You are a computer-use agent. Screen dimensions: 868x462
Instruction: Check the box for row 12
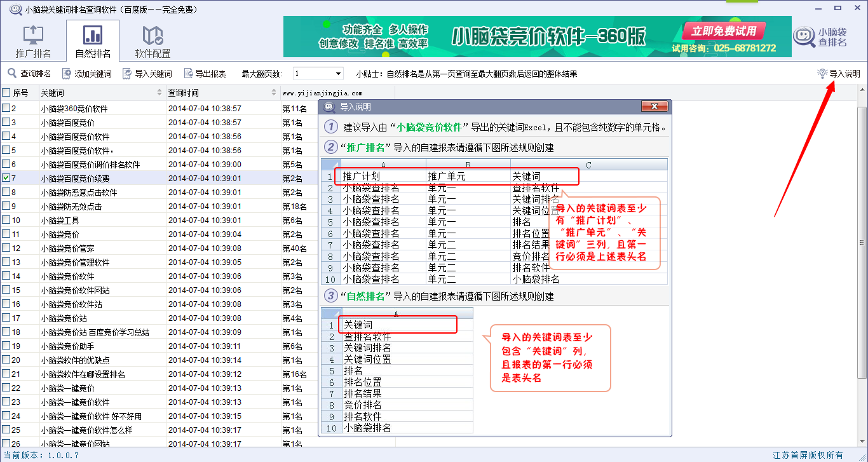6,248
